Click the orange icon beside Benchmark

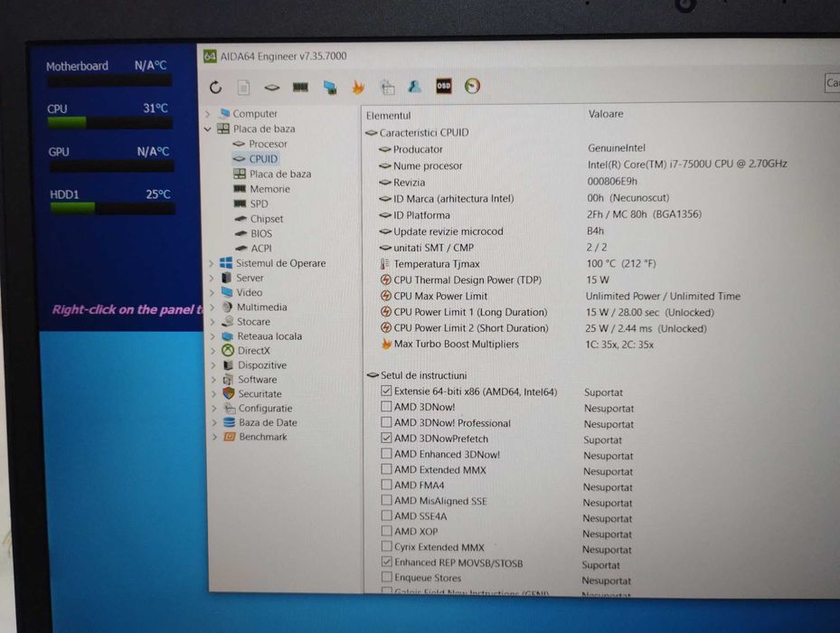click(x=230, y=437)
